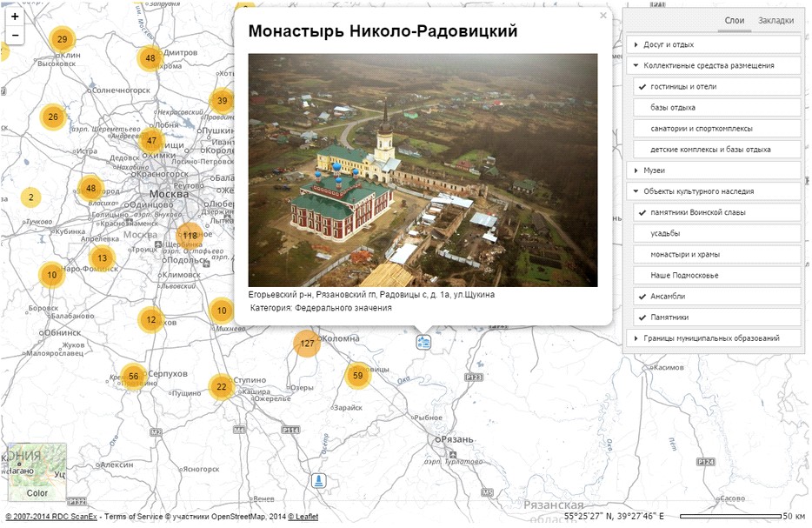Uncheck the гостиницы и отели layer

[642, 87]
